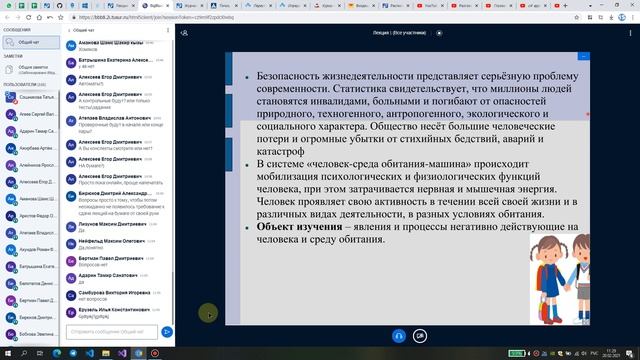This screenshot has width=640, height=360.
Task: Select user Батрышина in the user list
Action: coord(30,266)
